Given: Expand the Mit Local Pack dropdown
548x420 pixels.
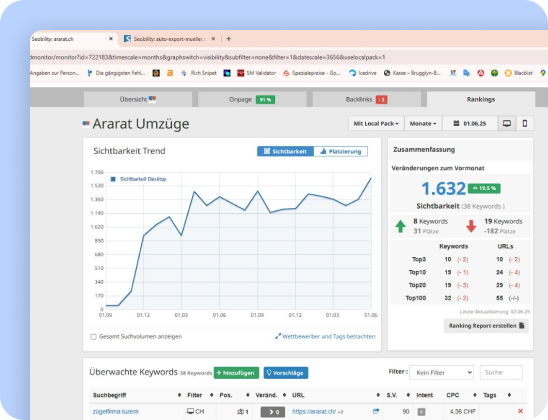Looking at the screenshot, I should tap(376, 124).
